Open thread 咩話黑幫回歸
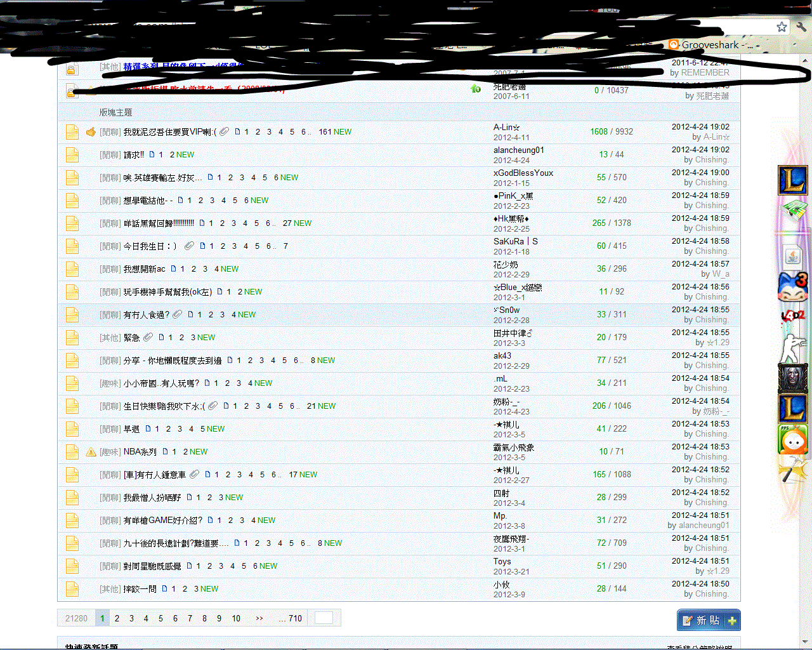This screenshot has width=812, height=650. [159, 223]
